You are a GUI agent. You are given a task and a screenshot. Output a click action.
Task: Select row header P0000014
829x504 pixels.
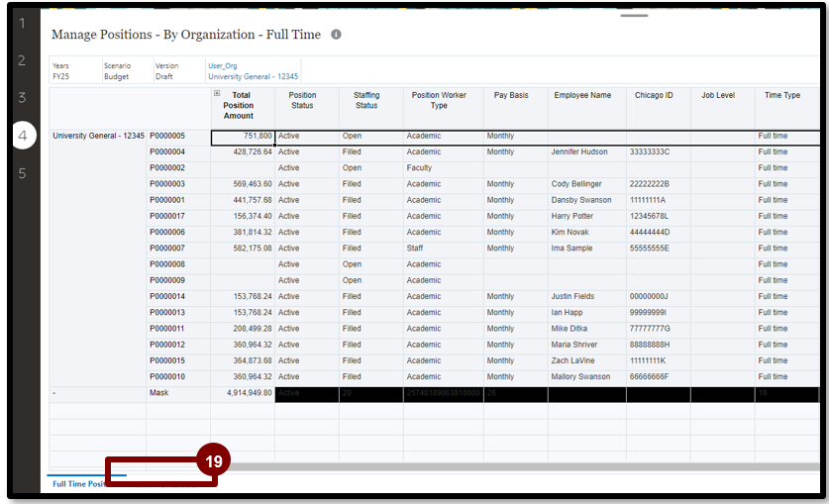178,296
